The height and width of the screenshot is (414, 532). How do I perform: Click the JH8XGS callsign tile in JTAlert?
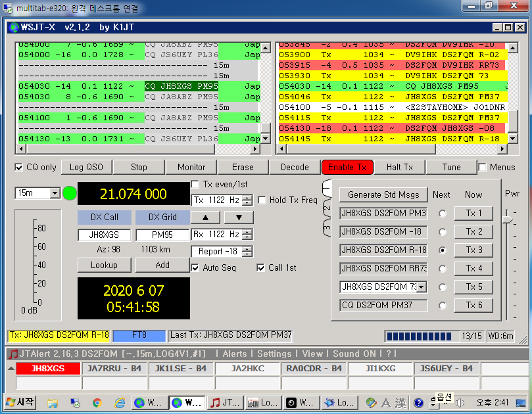[x=48, y=368]
